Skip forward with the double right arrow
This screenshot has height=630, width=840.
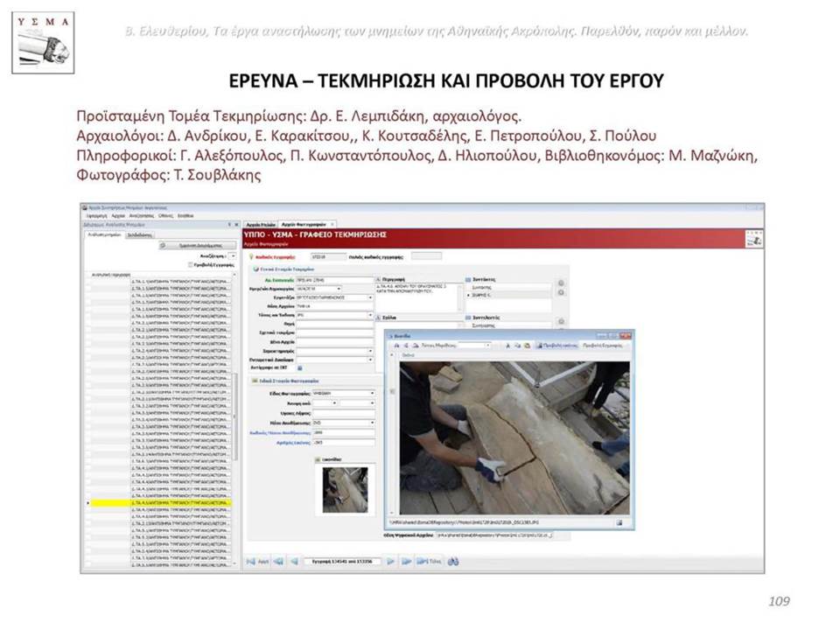pos(407,562)
